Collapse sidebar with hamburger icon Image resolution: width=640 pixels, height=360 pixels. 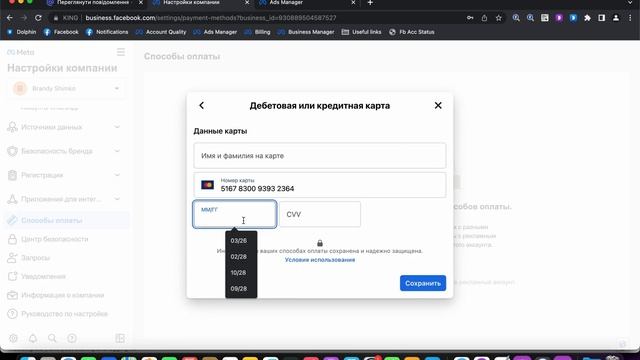tap(121, 52)
